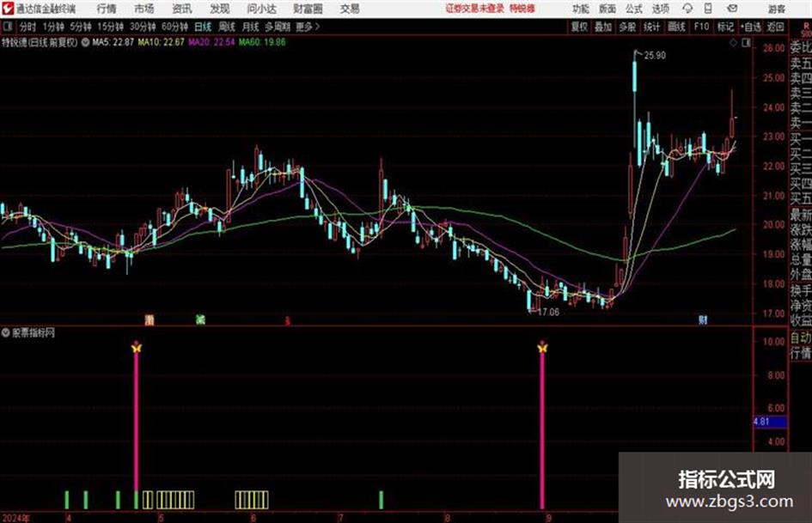
Task: Click the 多股 button
Action: tap(627, 27)
